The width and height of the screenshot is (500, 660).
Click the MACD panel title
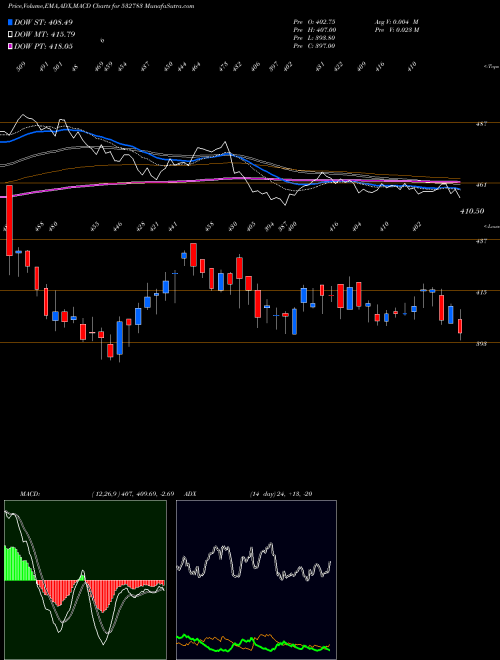pos(29,494)
